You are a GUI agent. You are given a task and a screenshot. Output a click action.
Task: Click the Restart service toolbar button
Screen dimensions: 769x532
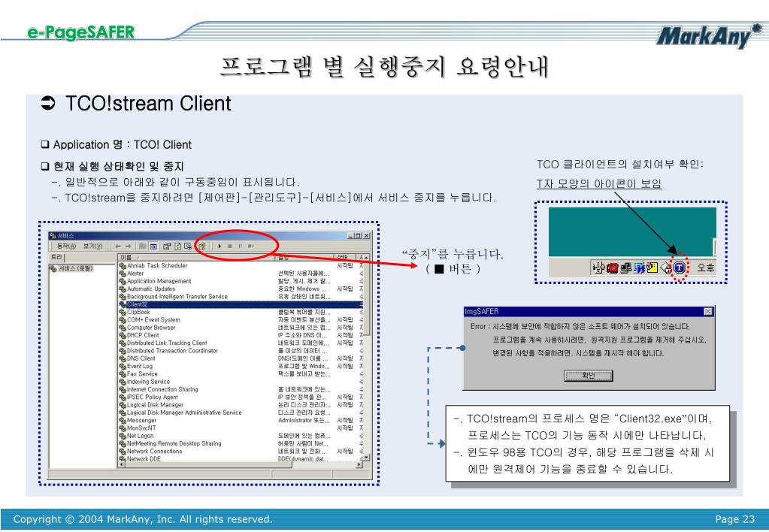click(250, 246)
